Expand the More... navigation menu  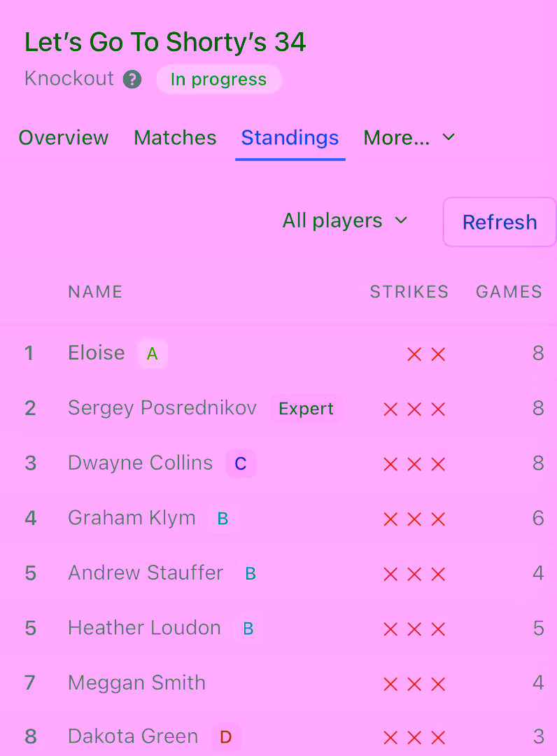point(409,137)
